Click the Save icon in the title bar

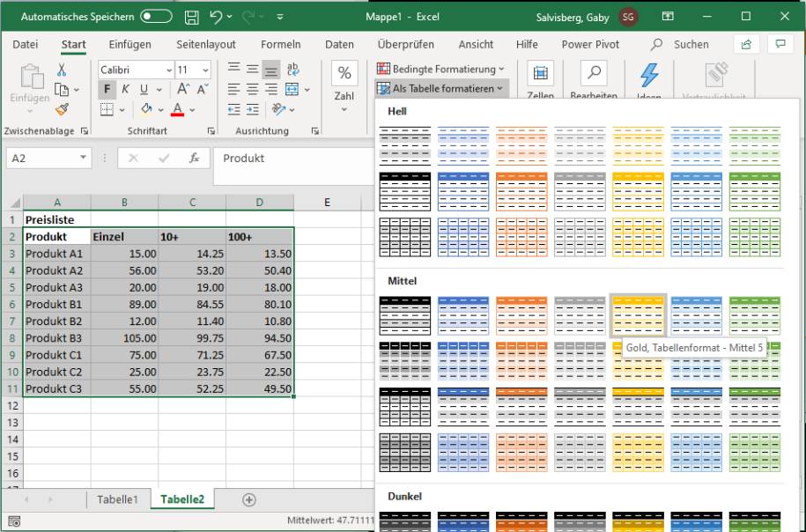[x=192, y=17]
